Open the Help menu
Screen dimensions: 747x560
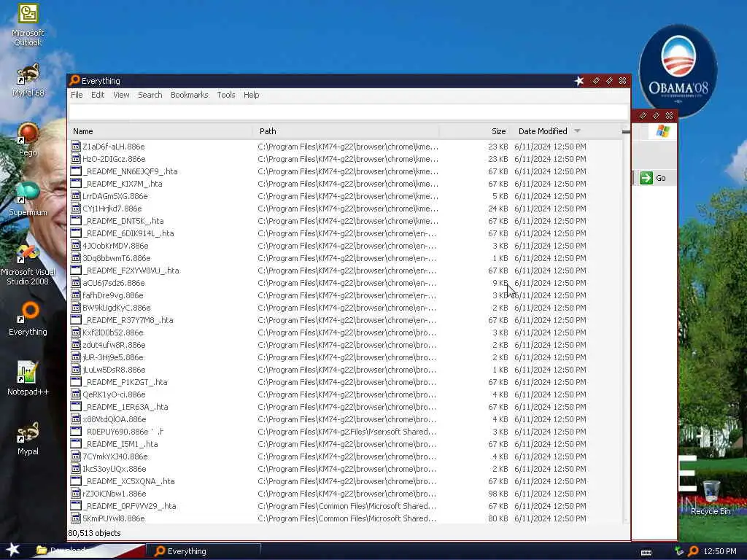(252, 95)
